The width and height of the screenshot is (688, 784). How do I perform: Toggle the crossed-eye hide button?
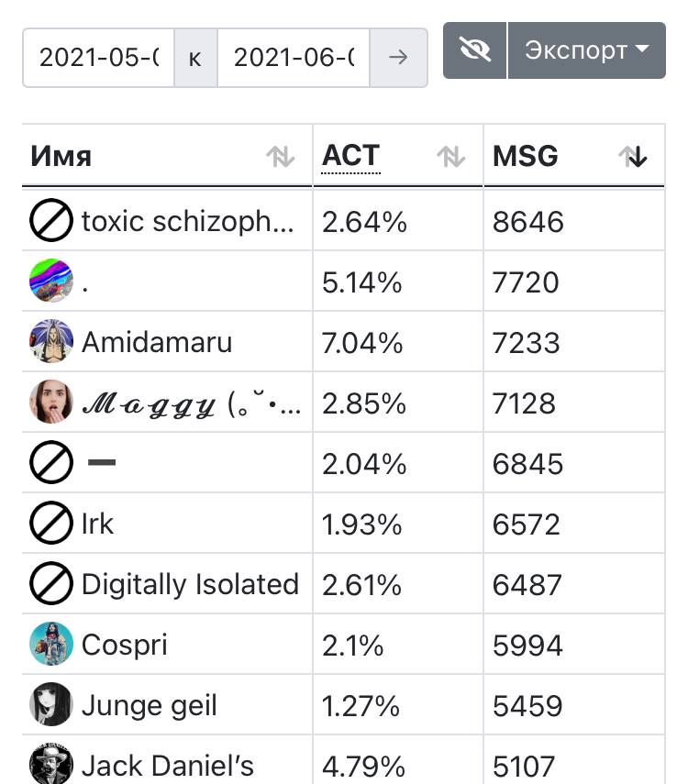tap(474, 50)
